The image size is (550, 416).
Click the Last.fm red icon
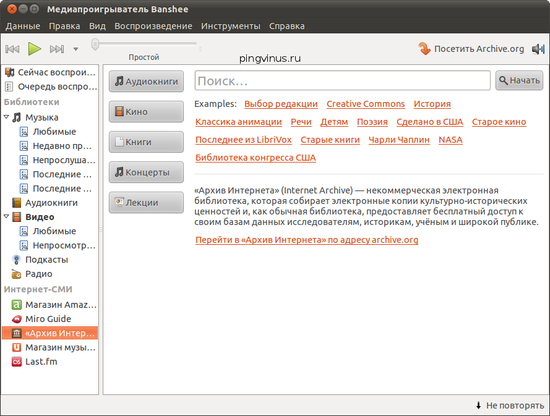[x=16, y=361]
